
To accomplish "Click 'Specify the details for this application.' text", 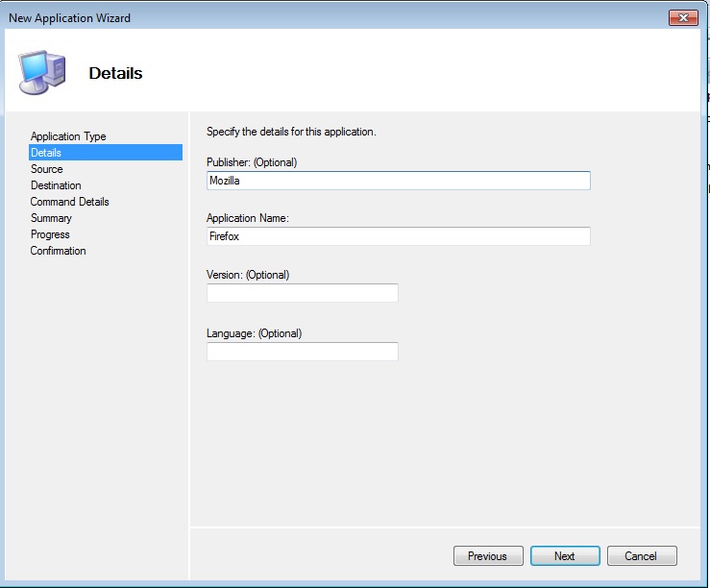I will point(291,132).
